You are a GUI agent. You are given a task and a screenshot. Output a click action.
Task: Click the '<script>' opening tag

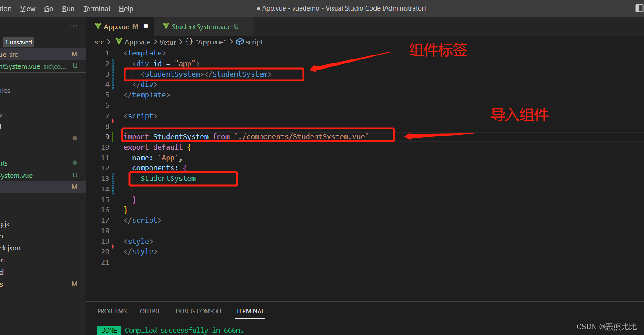click(x=140, y=116)
